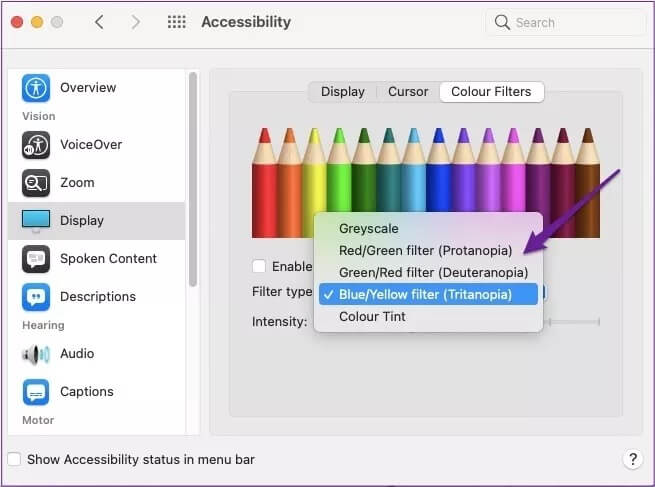Image resolution: width=655 pixels, height=487 pixels.
Task: Click the 'Hearing' section heading
Action: pyautogui.click(x=43, y=325)
